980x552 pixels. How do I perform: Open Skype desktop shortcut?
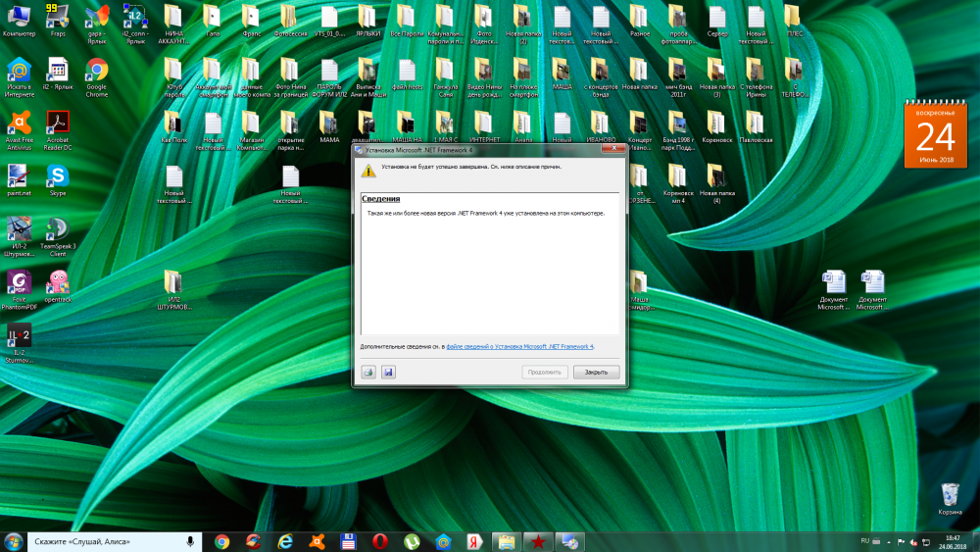click(x=58, y=176)
